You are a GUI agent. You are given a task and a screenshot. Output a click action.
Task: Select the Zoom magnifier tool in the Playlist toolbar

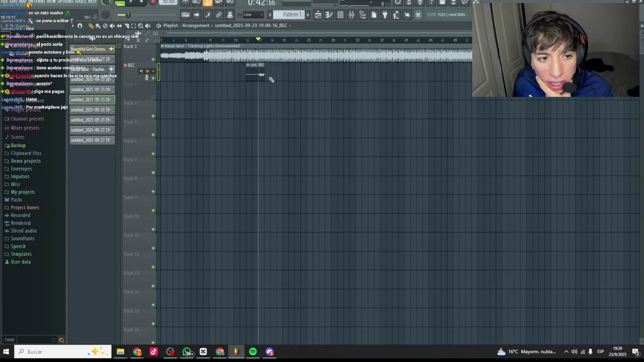point(140,26)
